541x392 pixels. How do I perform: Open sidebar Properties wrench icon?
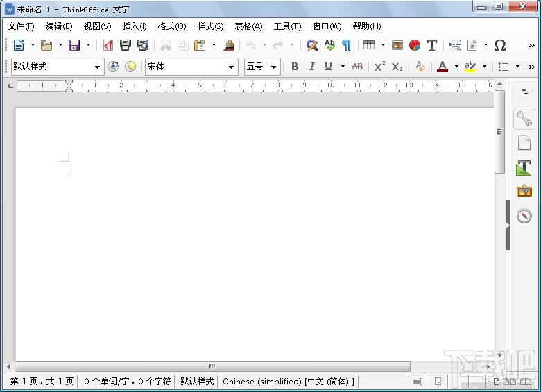click(524, 119)
